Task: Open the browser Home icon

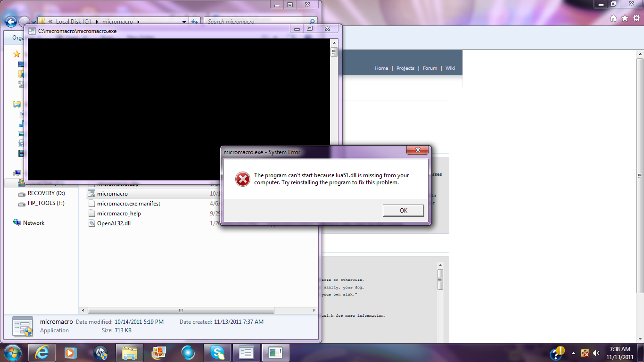Action: pyautogui.click(x=613, y=18)
